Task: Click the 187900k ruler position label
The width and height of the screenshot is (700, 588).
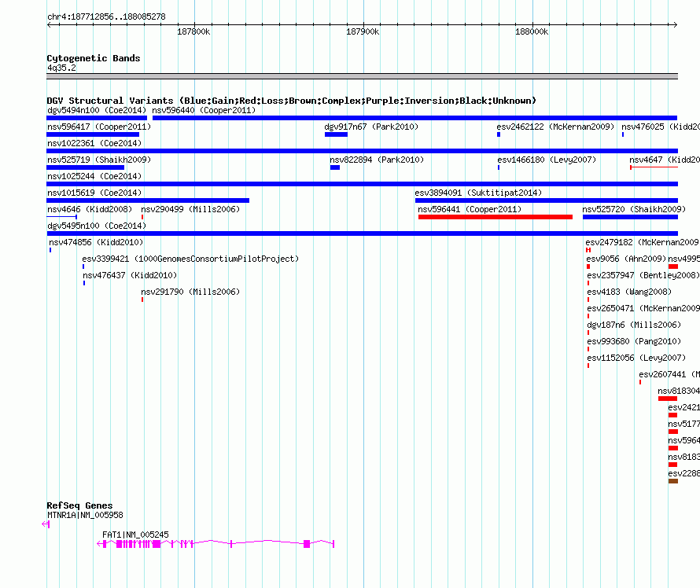Action: click(x=363, y=31)
